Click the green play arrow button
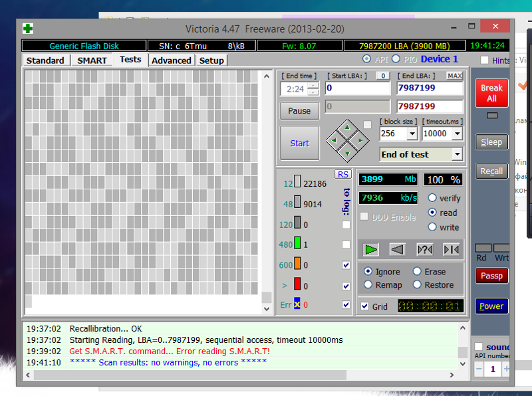This screenshot has height=396, width=532. (x=370, y=249)
